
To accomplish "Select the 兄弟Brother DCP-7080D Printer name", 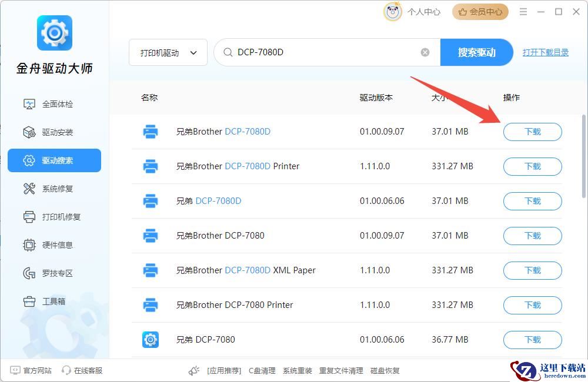I will pos(238,166).
